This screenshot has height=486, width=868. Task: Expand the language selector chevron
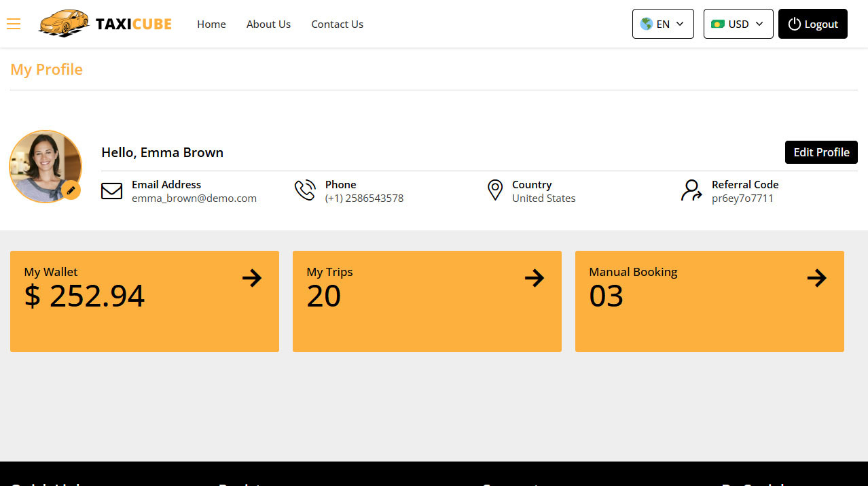pyautogui.click(x=679, y=23)
